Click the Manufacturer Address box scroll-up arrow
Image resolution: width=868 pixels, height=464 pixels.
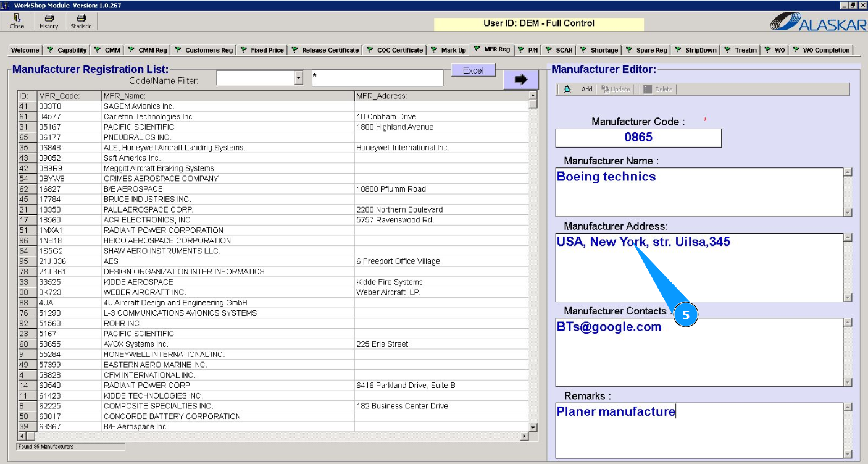click(x=848, y=237)
